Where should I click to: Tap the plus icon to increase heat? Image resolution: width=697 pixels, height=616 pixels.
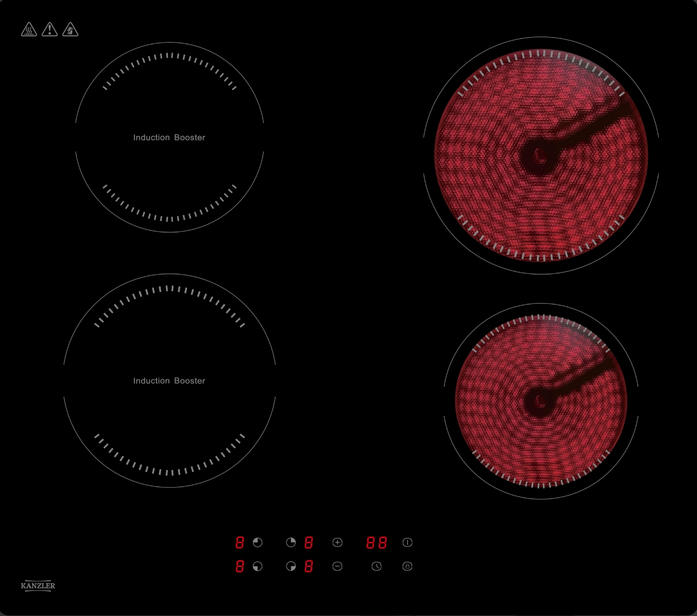click(x=337, y=542)
